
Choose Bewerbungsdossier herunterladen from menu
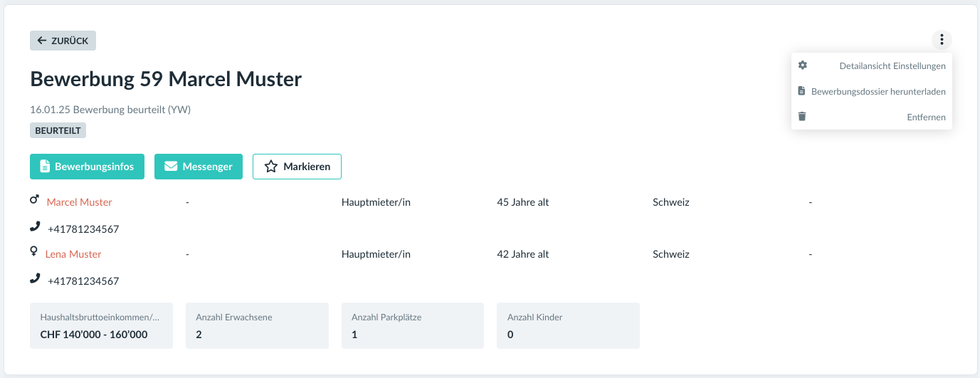point(872,91)
